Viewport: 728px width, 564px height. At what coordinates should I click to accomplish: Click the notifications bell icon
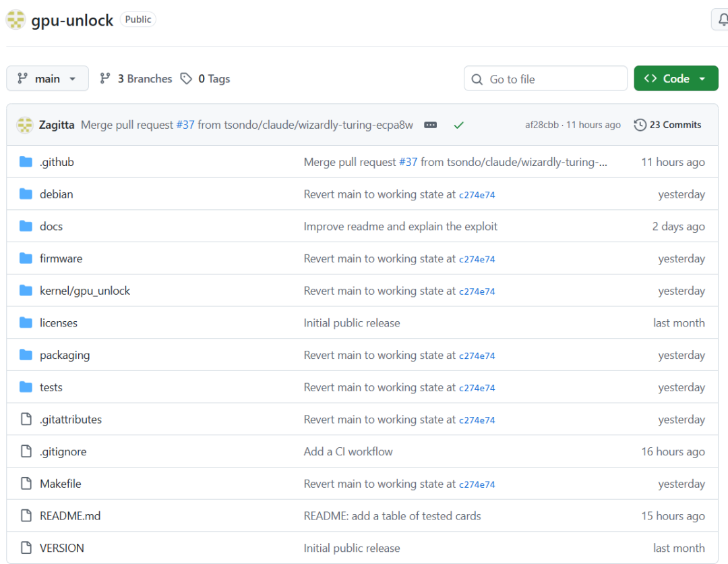coord(723,20)
